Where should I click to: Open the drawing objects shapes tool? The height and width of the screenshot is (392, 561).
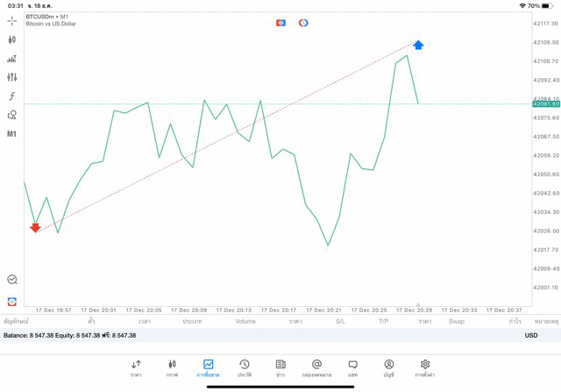click(12, 115)
